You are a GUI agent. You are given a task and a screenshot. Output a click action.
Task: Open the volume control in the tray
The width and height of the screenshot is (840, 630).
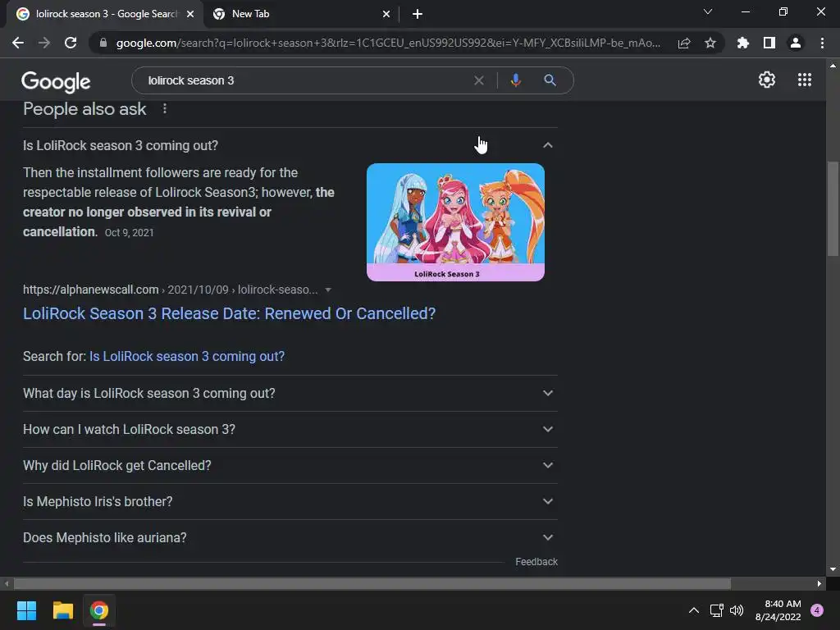737,610
